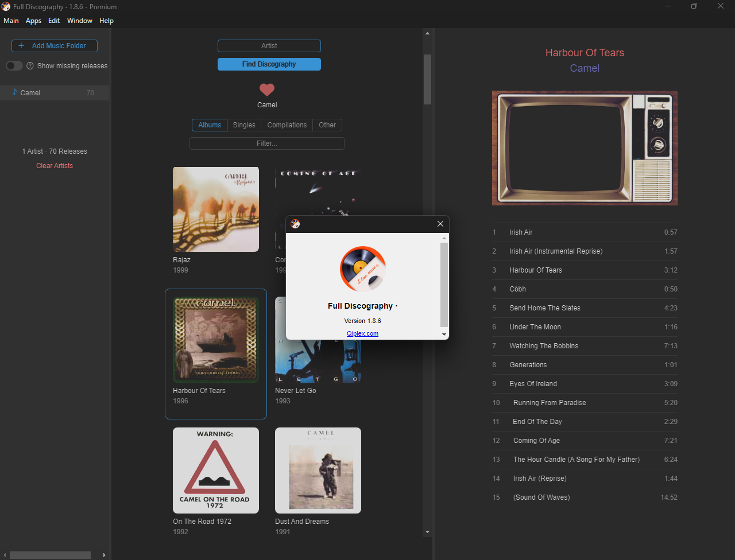This screenshot has width=735, height=560.
Task: Select track Eyes Of Ireland
Action: 585,384
